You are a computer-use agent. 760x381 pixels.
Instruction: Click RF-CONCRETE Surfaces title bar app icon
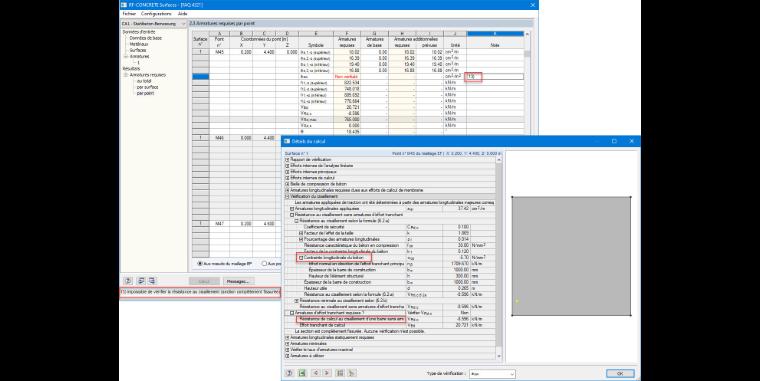(124, 5)
